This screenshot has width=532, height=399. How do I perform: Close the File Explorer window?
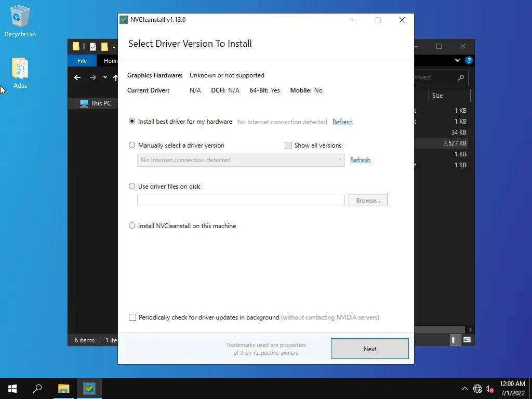463,46
